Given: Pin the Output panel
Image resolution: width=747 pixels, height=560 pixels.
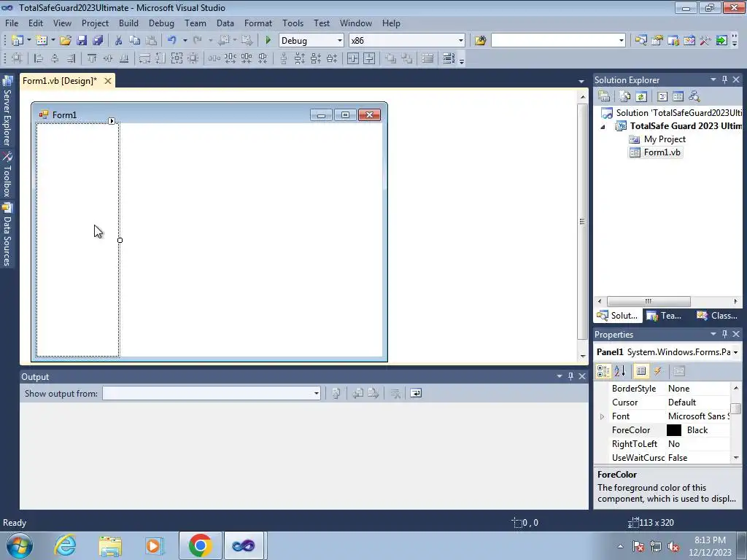Looking at the screenshot, I should (x=570, y=376).
